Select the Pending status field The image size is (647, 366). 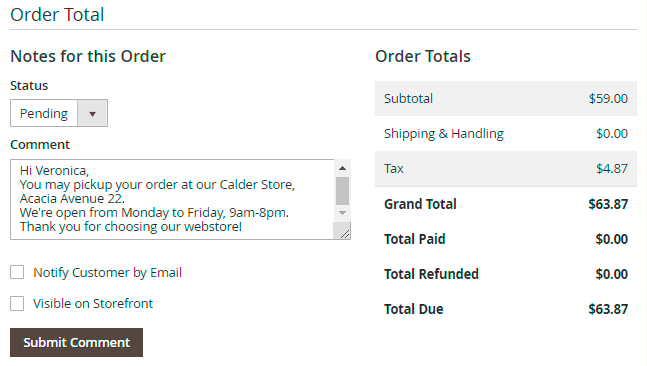point(59,113)
